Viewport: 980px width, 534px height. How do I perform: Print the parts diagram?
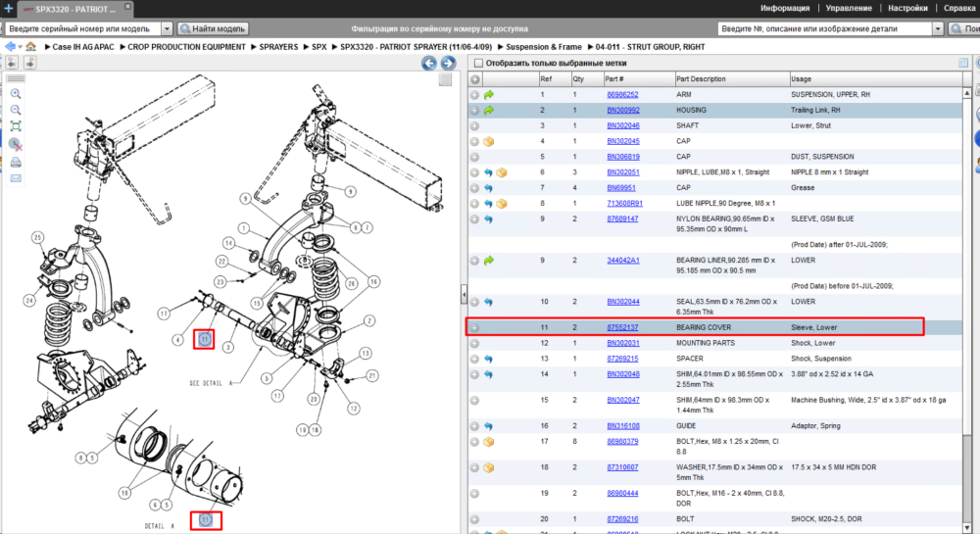16,163
